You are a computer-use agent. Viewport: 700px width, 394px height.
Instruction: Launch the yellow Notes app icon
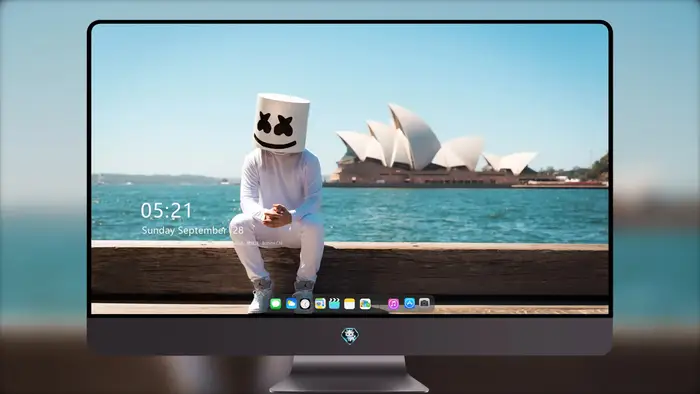350,304
